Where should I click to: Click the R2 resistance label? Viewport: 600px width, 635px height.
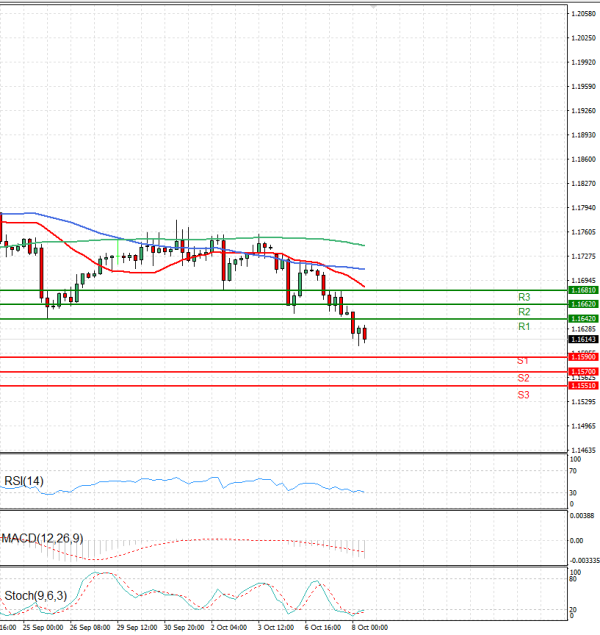tap(523, 312)
